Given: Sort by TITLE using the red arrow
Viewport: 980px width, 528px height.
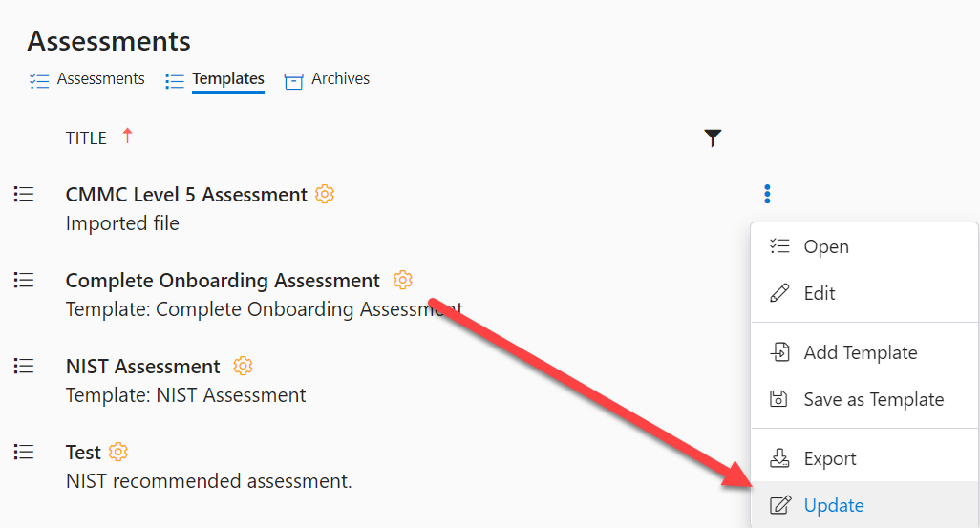Looking at the screenshot, I should tap(127, 136).
